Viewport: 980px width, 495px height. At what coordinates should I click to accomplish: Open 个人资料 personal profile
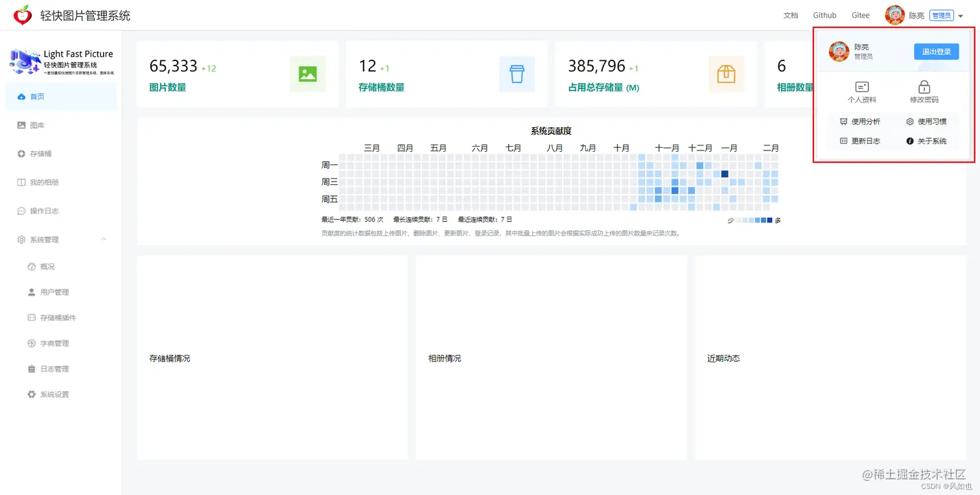click(x=862, y=91)
